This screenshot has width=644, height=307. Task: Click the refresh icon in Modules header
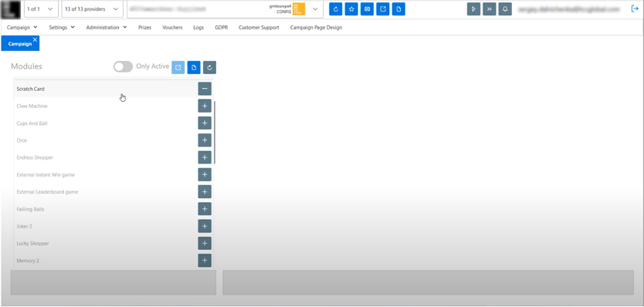tap(209, 67)
